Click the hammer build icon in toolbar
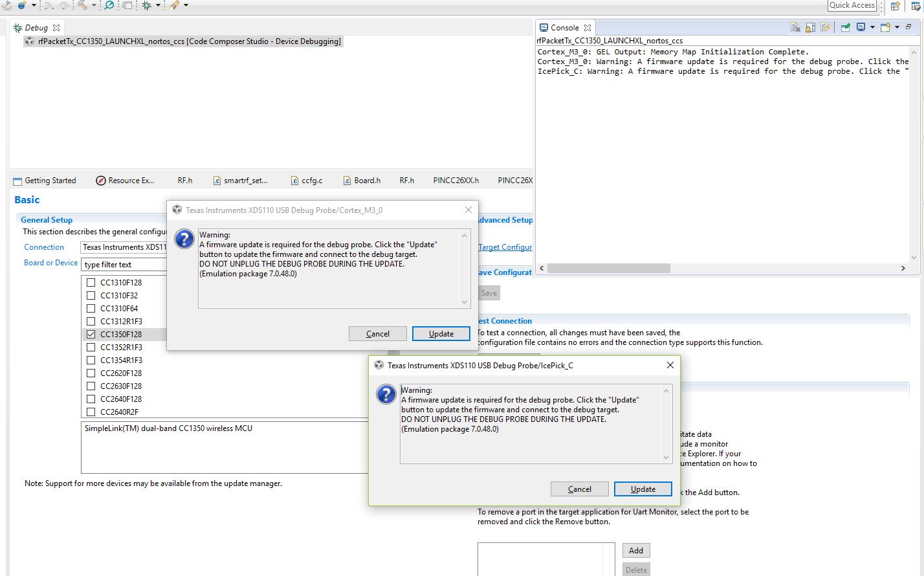924x576 pixels. [x=83, y=5]
